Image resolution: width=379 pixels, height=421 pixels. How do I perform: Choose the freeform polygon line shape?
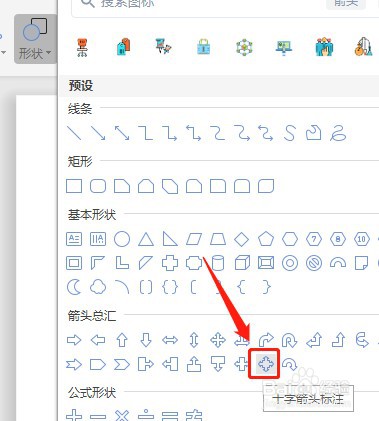click(x=313, y=133)
